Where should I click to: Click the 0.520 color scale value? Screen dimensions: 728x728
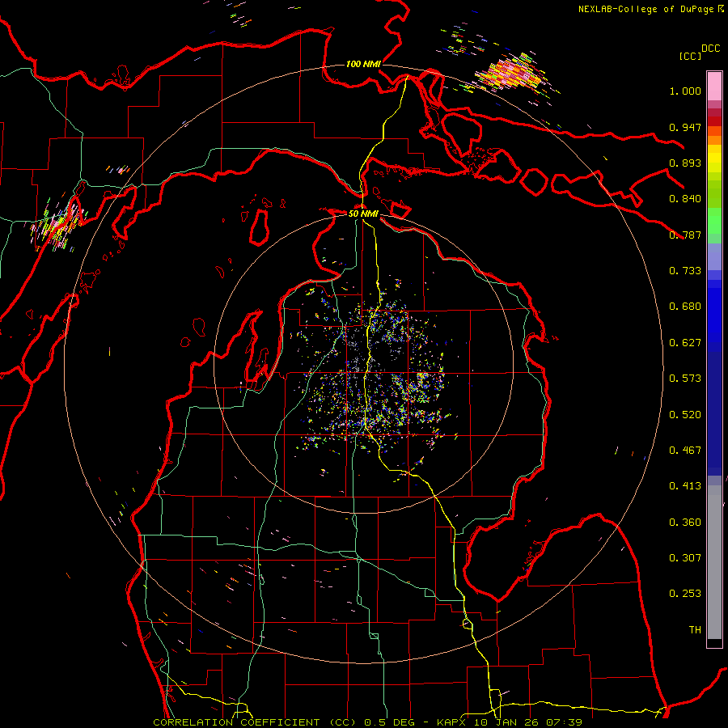[685, 415]
